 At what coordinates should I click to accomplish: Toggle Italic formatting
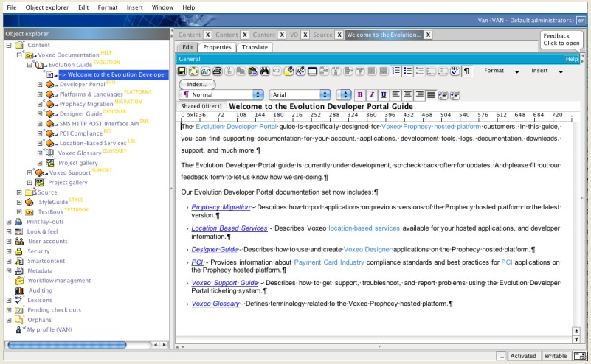[x=372, y=95]
